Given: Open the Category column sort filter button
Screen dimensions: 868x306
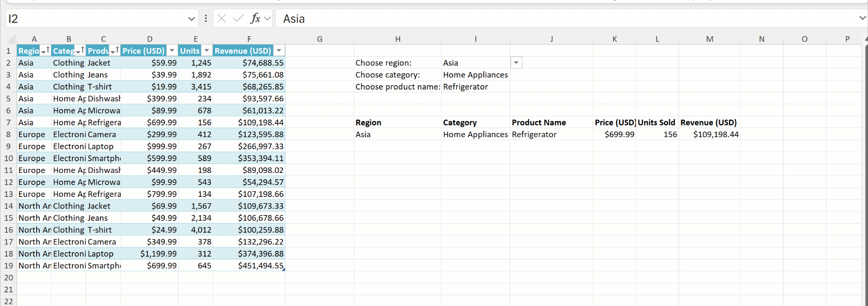Looking at the screenshot, I should (80, 51).
